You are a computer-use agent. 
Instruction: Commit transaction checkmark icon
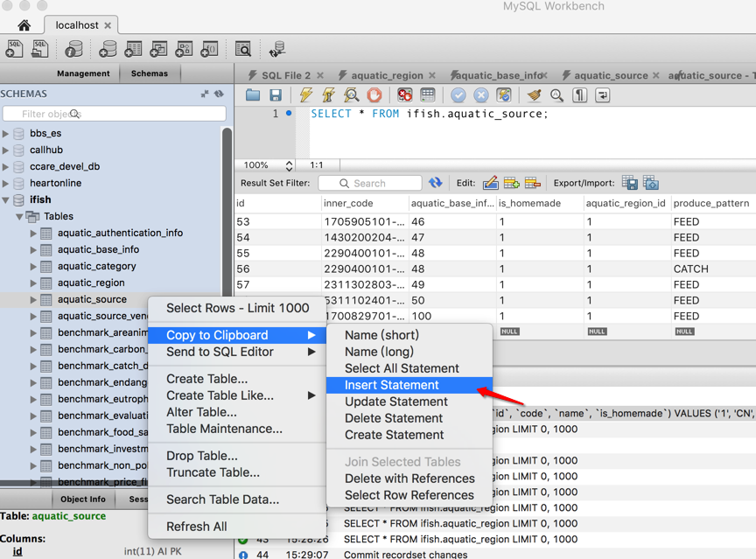pos(458,95)
